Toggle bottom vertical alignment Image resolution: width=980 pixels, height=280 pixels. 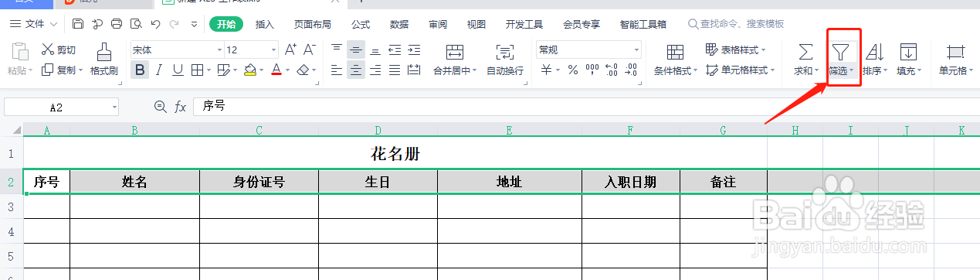[x=375, y=50]
